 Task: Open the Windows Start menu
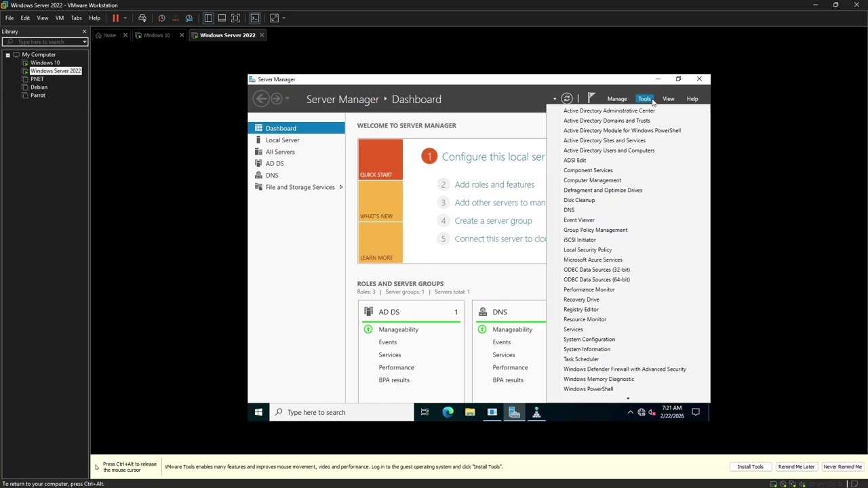pos(258,412)
